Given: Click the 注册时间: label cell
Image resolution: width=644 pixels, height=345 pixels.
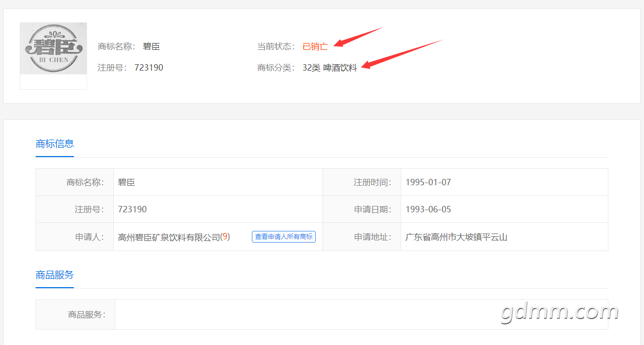Looking at the screenshot, I should (362, 182).
